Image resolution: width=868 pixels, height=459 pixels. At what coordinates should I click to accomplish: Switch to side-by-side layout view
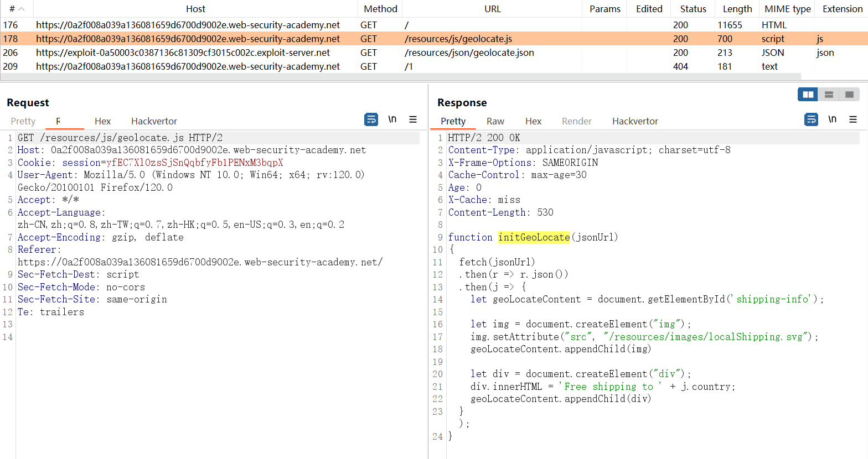pyautogui.click(x=808, y=95)
